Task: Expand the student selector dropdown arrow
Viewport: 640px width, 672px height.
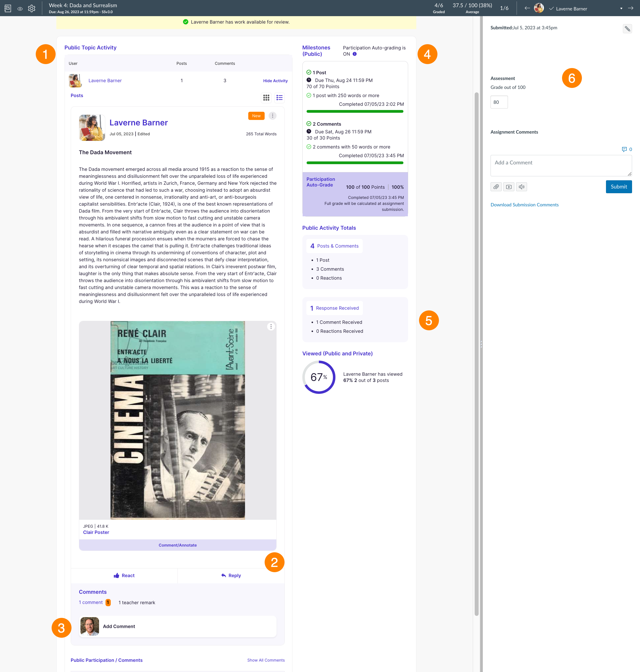Action: [621, 8]
